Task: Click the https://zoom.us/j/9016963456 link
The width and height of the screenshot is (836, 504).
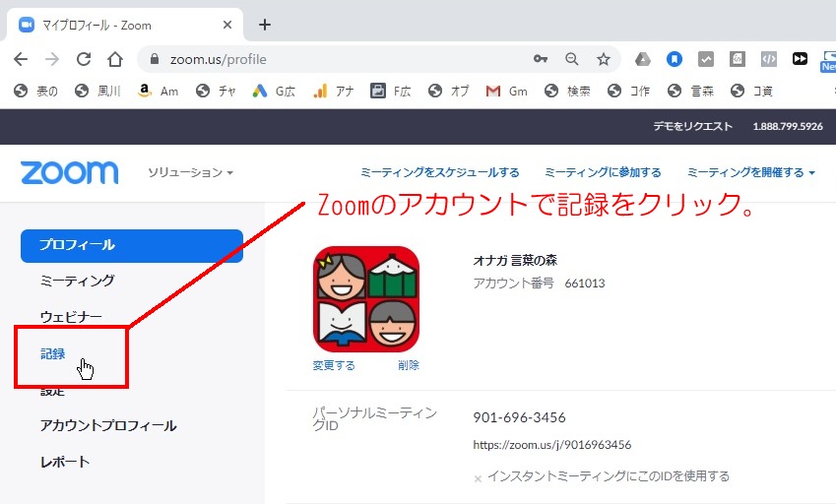Action: coord(551,444)
